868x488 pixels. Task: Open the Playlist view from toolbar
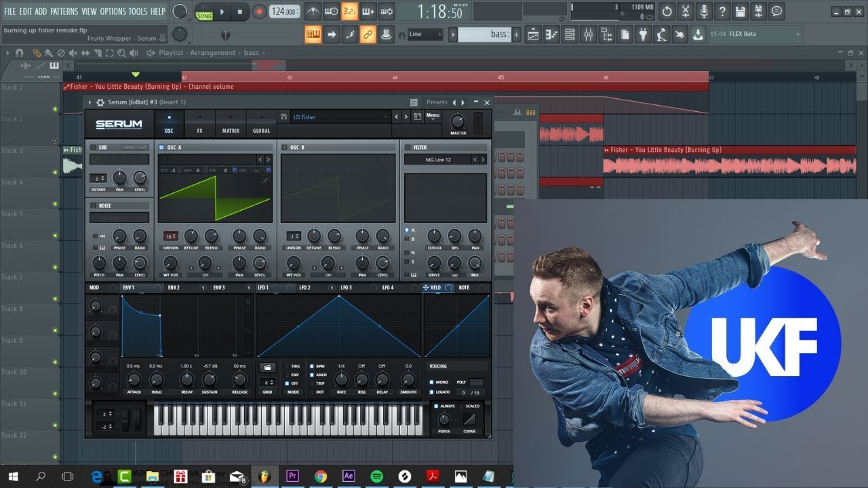[x=532, y=34]
